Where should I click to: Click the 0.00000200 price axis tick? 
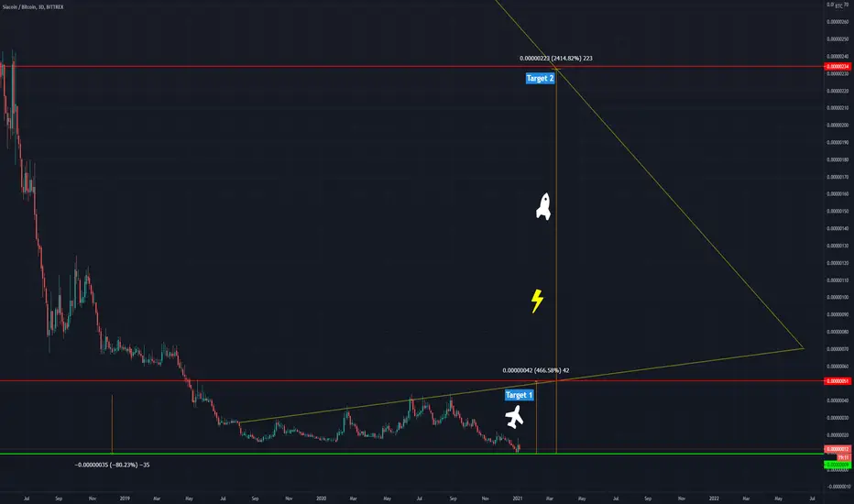point(838,126)
